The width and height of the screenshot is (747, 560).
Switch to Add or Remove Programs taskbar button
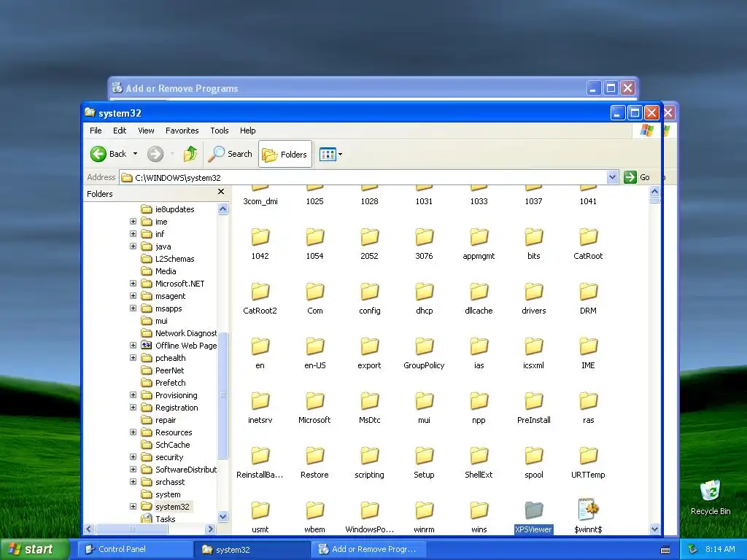coord(368,549)
